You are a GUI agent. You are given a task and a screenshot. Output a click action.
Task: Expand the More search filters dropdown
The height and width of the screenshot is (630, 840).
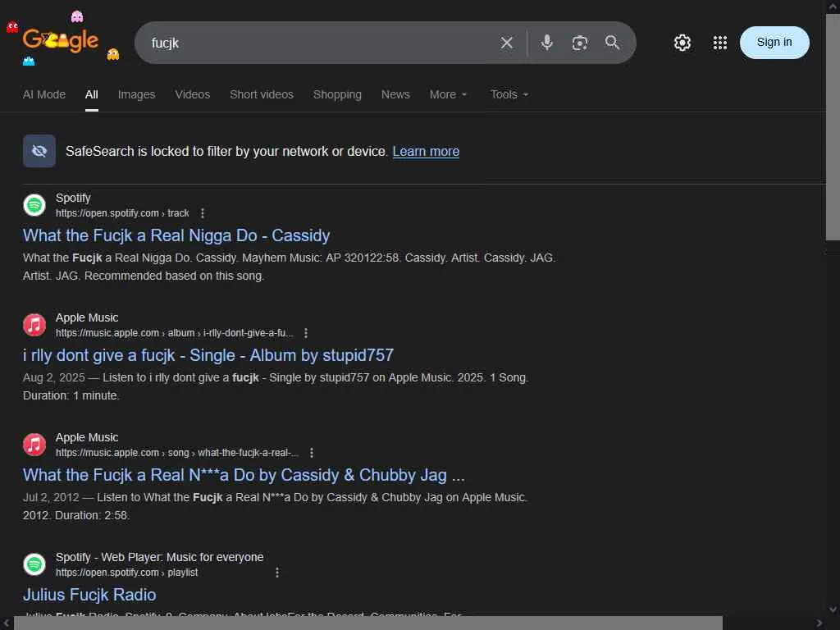point(449,94)
